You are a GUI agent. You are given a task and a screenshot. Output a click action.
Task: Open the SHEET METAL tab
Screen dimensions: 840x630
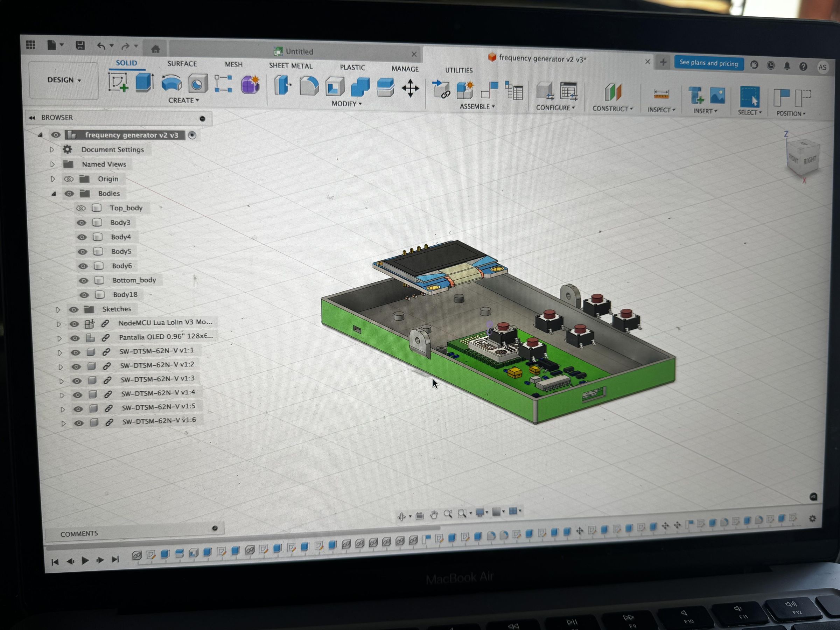click(290, 66)
